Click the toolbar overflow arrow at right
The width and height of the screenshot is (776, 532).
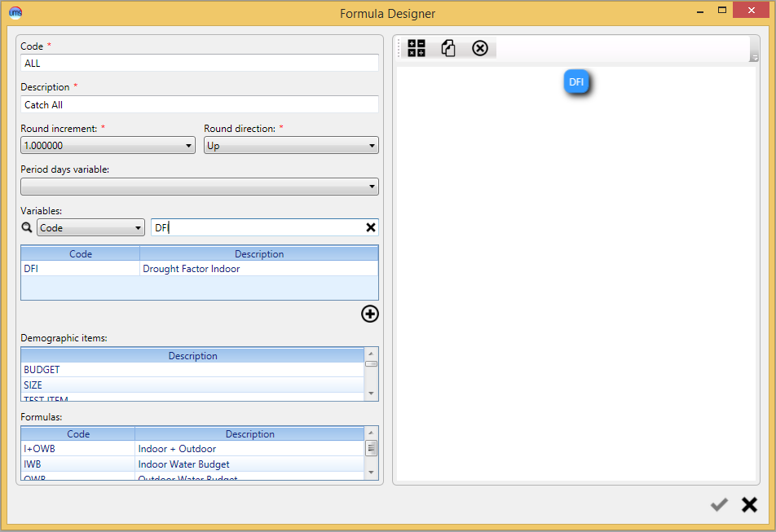click(x=754, y=58)
